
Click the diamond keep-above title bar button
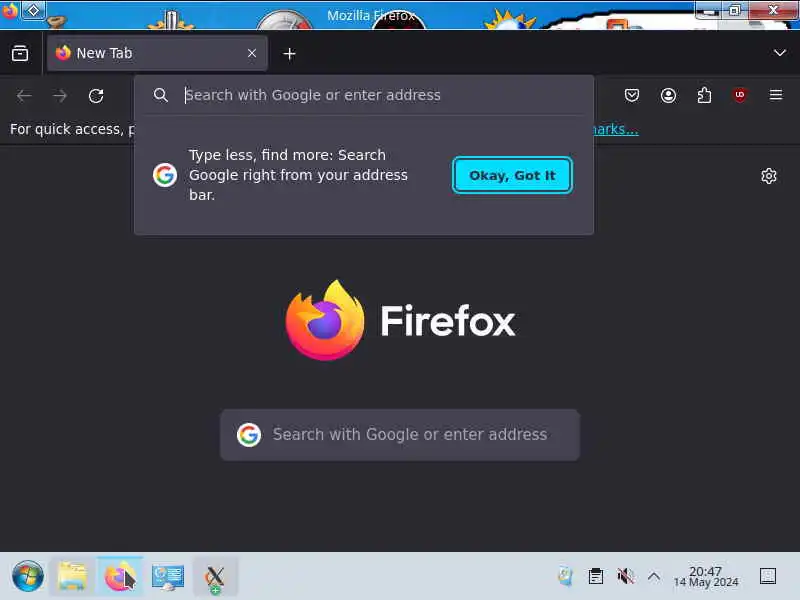pos(33,10)
